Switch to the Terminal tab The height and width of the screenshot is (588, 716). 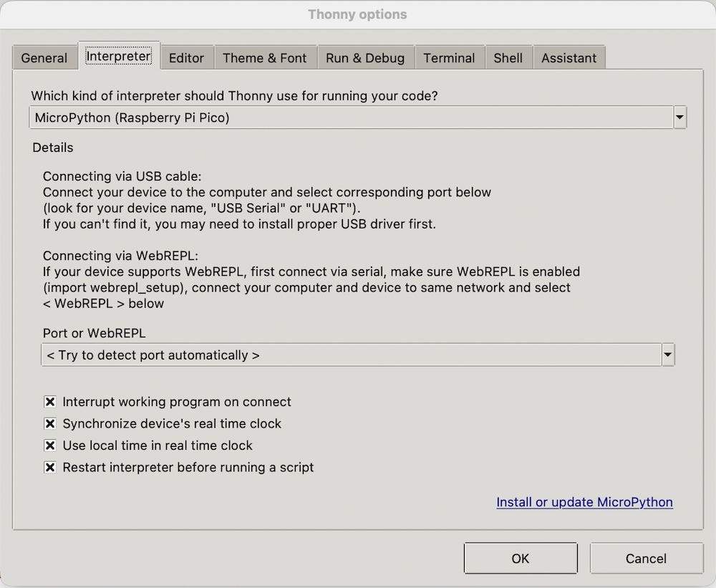(x=449, y=58)
